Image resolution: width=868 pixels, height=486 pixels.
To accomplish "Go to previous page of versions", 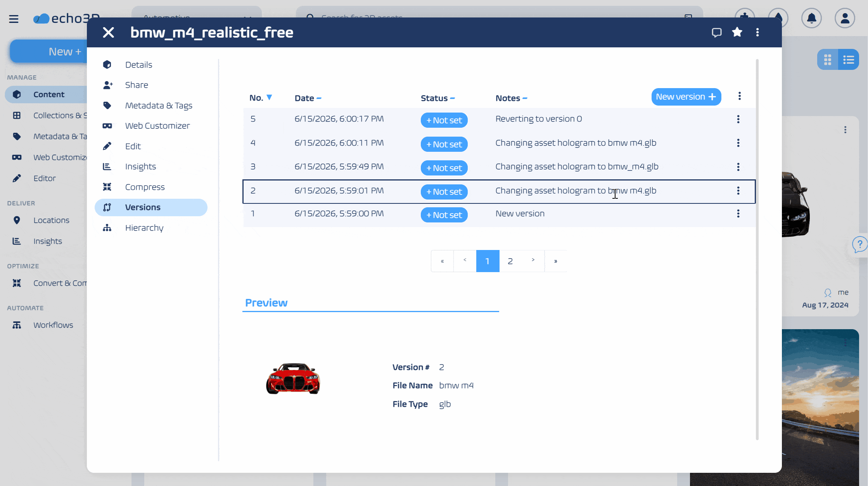I will pyautogui.click(x=465, y=261).
